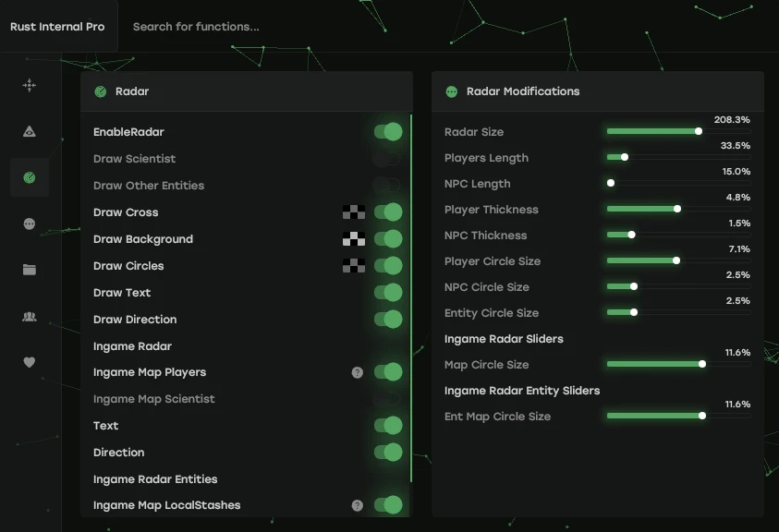Click the Radar Modifications header icon
This screenshot has width=779, height=532.
tap(452, 91)
